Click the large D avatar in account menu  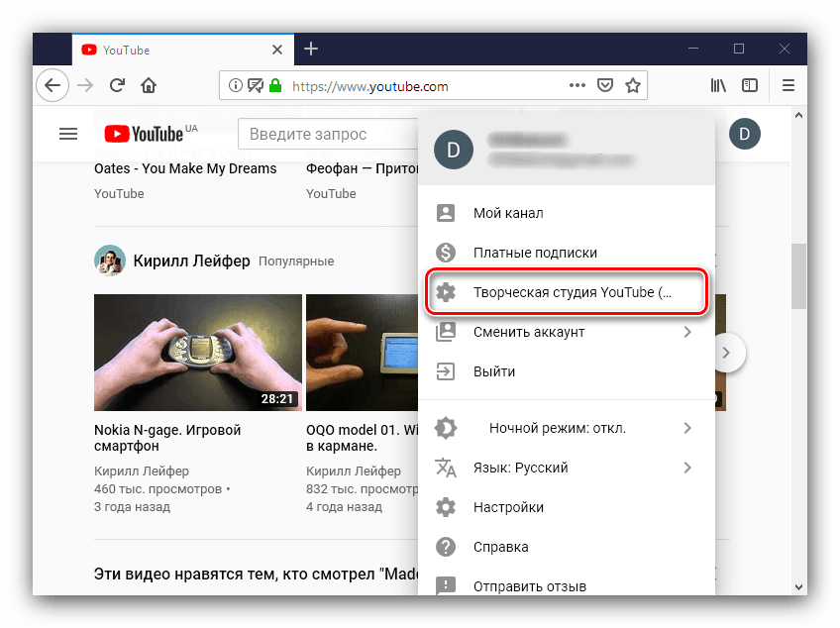(454, 150)
